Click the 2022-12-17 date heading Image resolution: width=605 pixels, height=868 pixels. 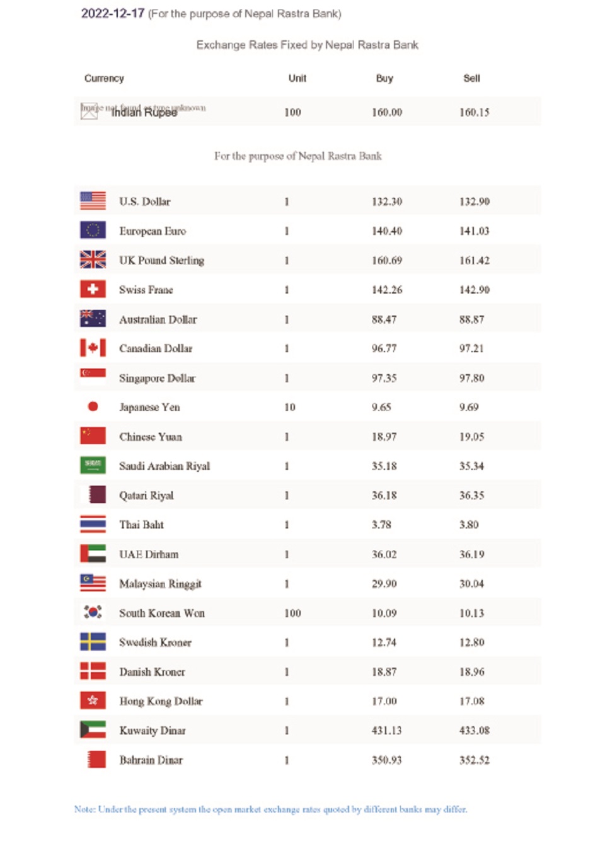pyautogui.click(x=113, y=13)
